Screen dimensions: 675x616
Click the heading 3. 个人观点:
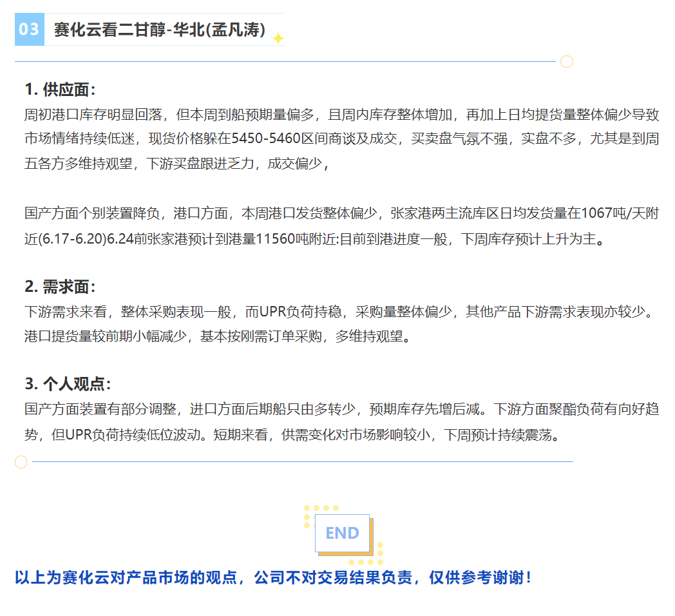click(x=68, y=384)
